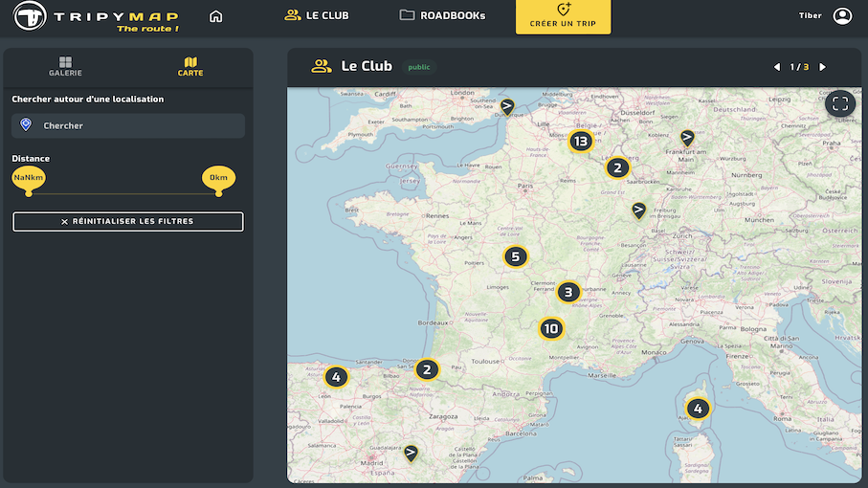The height and width of the screenshot is (488, 868).
Task: Open the Le Club menu
Action: coord(317,15)
